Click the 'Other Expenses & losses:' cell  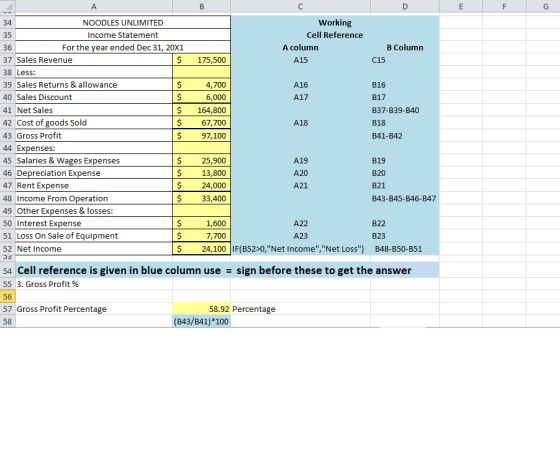tap(94, 211)
